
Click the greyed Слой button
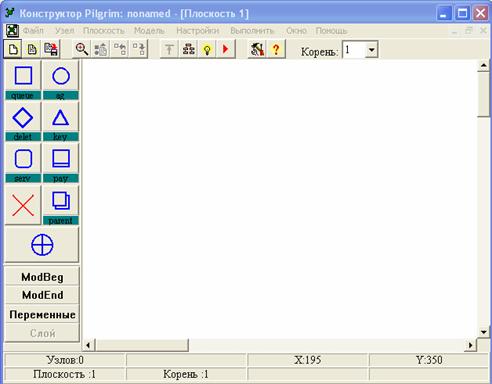[x=42, y=333]
